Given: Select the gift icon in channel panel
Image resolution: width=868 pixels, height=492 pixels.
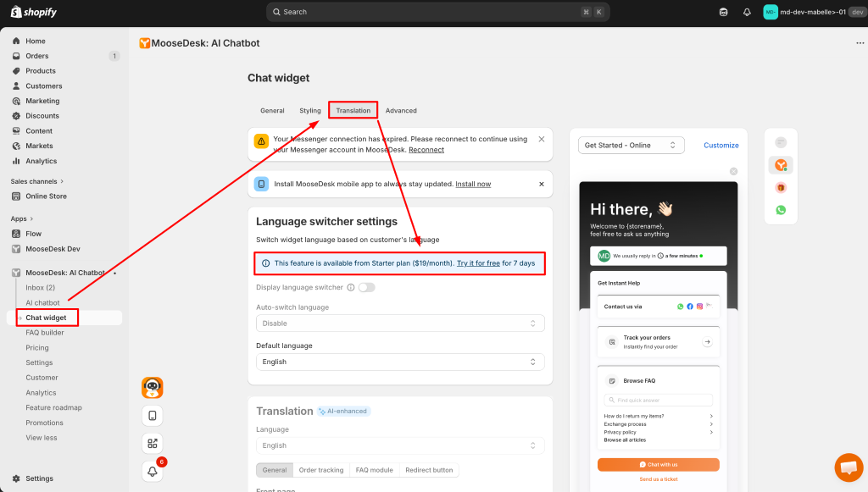Looking at the screenshot, I should coord(781,187).
